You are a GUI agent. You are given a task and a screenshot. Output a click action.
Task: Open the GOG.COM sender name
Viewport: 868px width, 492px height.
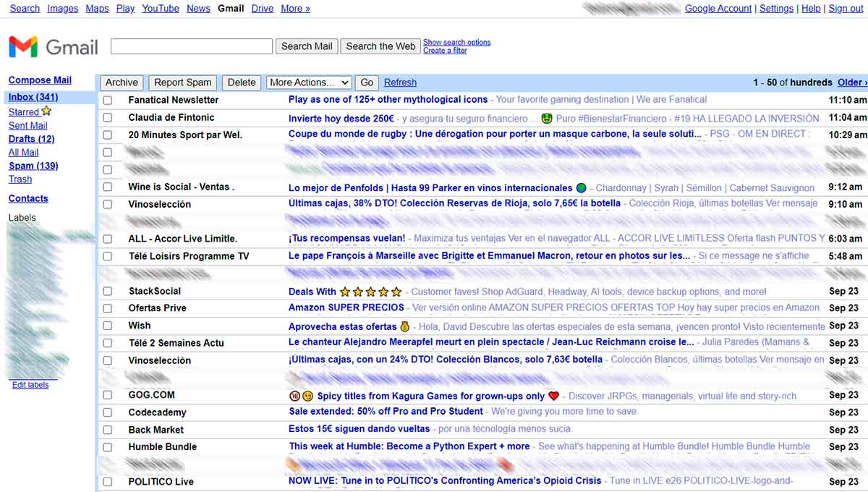click(x=152, y=395)
